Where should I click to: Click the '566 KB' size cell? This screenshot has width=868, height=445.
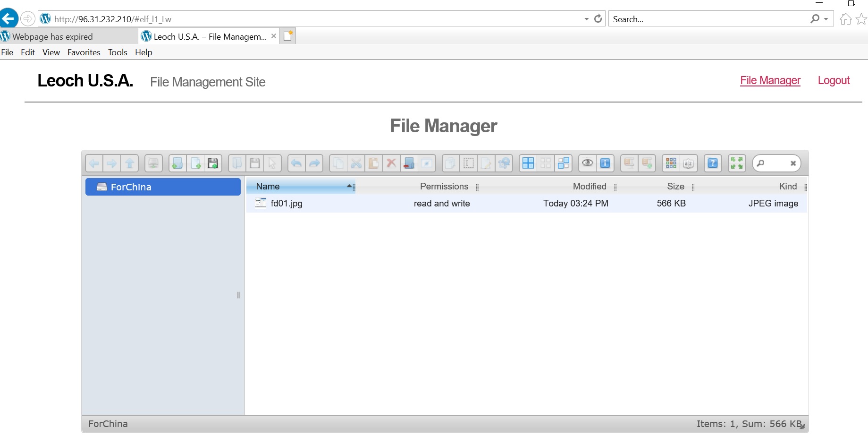(671, 204)
